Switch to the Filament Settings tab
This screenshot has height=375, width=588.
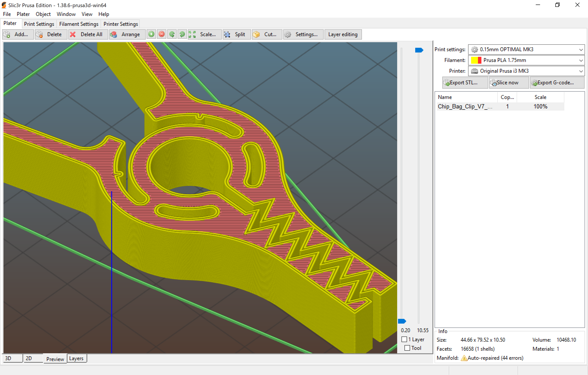79,24
